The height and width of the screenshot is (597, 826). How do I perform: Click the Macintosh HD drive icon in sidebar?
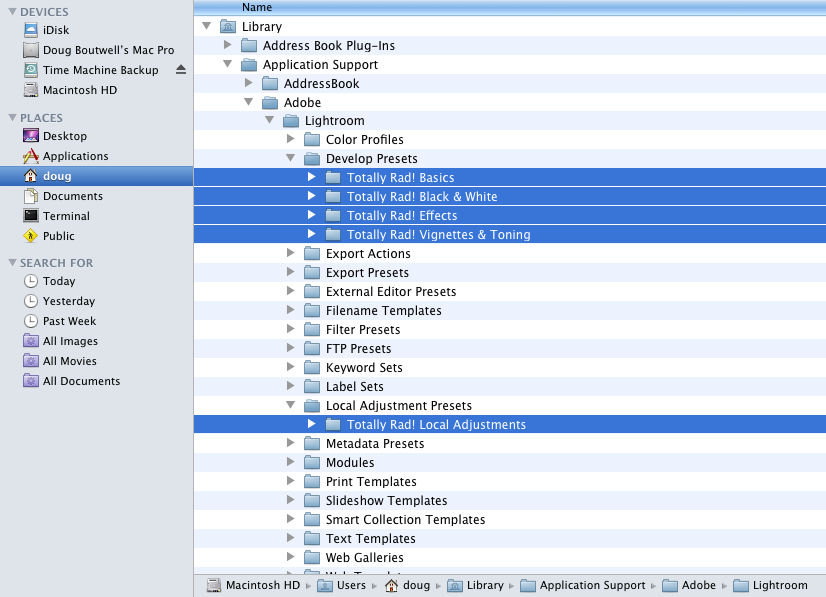(x=31, y=90)
